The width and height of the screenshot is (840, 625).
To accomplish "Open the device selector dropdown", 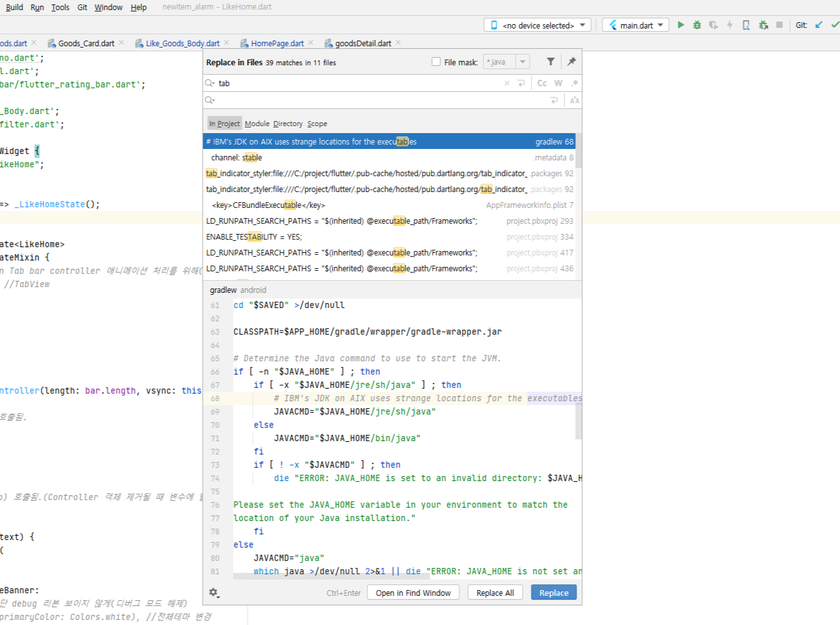I will tap(538, 25).
